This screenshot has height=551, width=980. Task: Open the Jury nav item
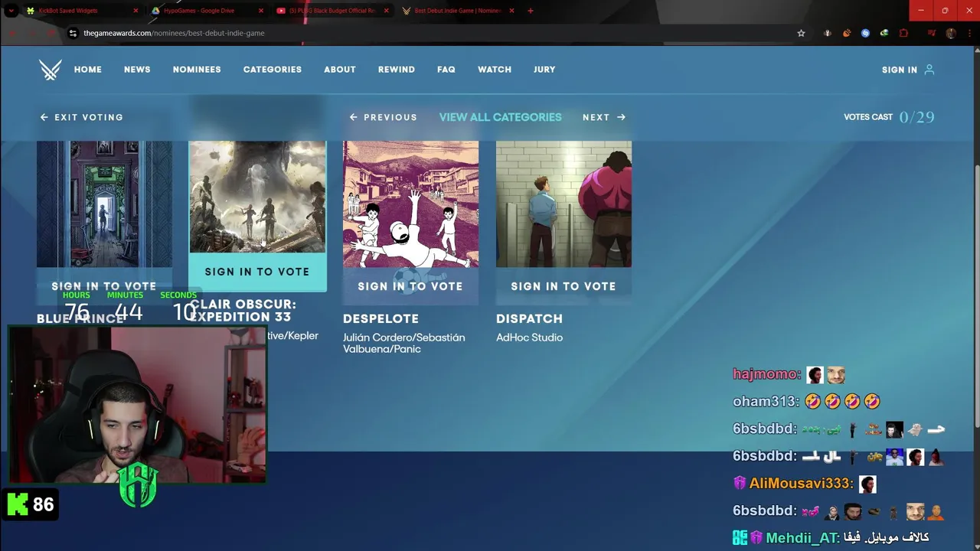coord(544,70)
